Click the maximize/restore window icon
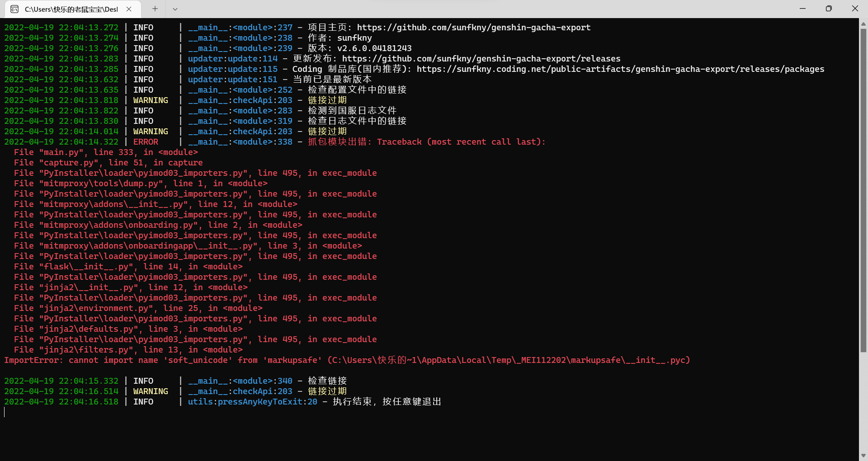868x461 pixels. pyautogui.click(x=829, y=8)
